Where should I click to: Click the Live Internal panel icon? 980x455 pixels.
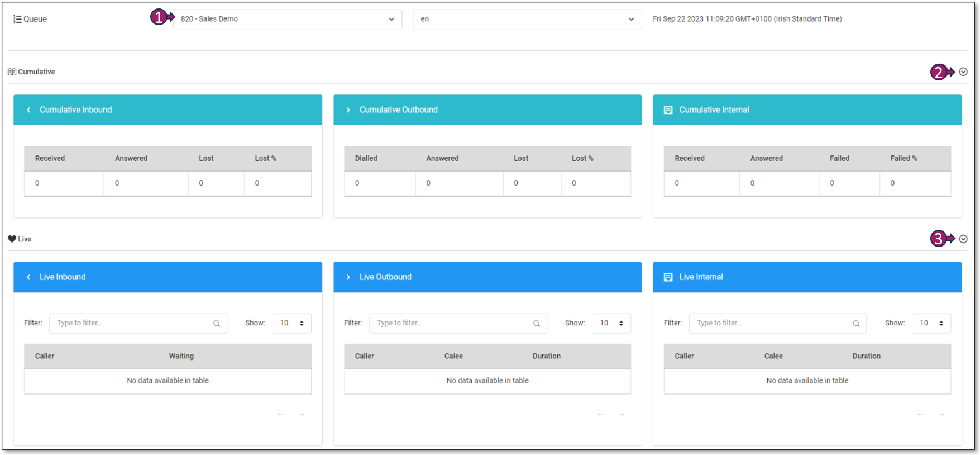668,277
